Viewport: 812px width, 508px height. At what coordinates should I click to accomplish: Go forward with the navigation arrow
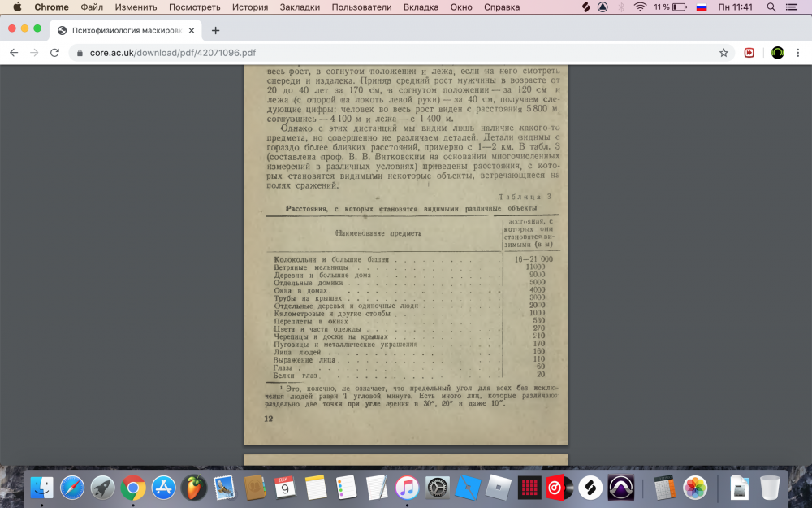pos(34,52)
